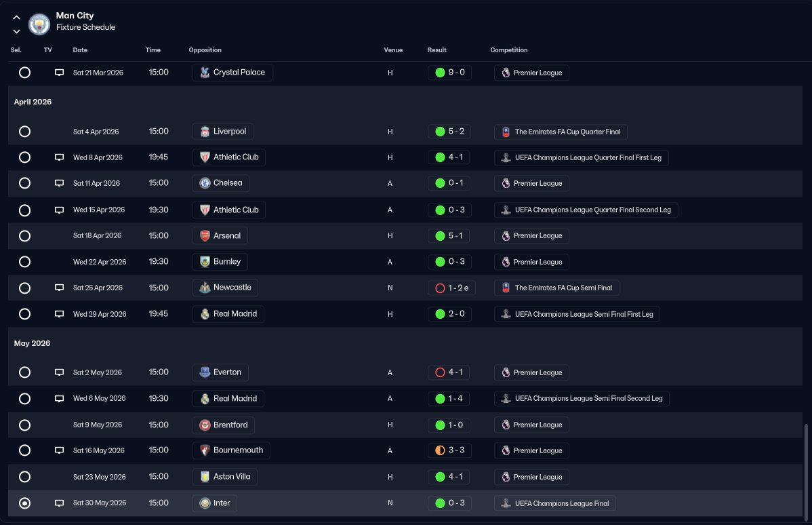
Task: Sort by the Competition column header
Action: pyautogui.click(x=508, y=50)
